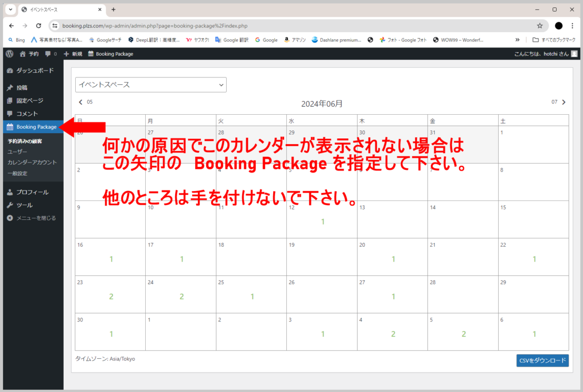The width and height of the screenshot is (583, 392).
Task: Click the WordPress logo icon in admin bar
Action: pyautogui.click(x=9, y=54)
